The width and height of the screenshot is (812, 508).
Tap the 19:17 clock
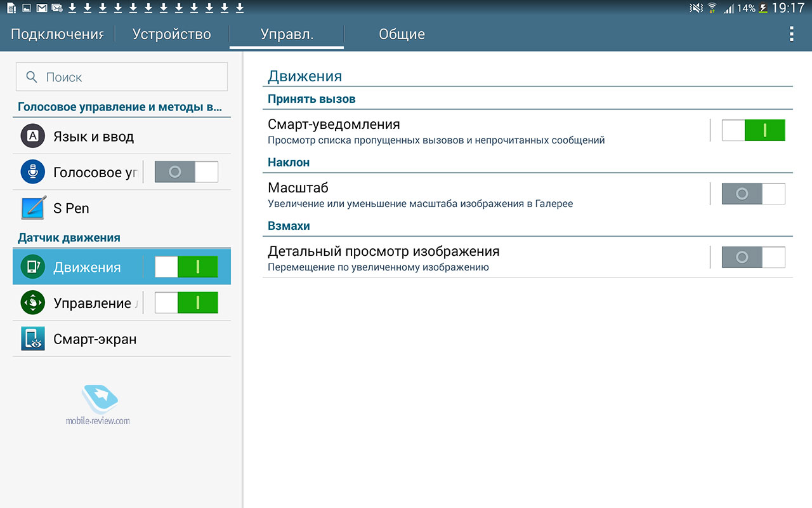789,8
